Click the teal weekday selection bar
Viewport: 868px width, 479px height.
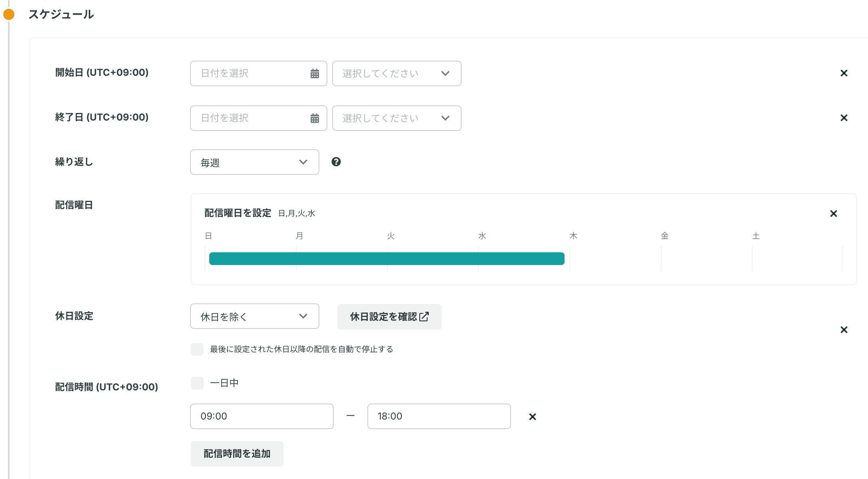(386, 259)
